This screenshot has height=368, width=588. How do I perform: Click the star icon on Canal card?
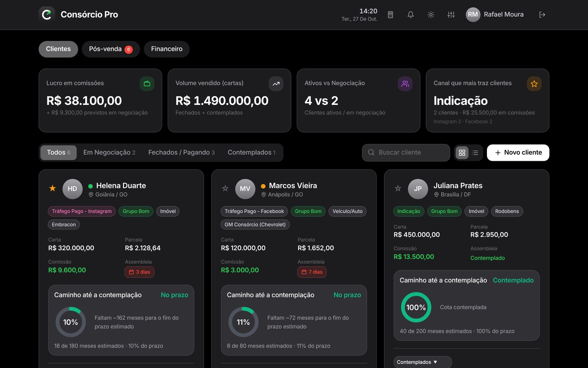[x=534, y=84]
